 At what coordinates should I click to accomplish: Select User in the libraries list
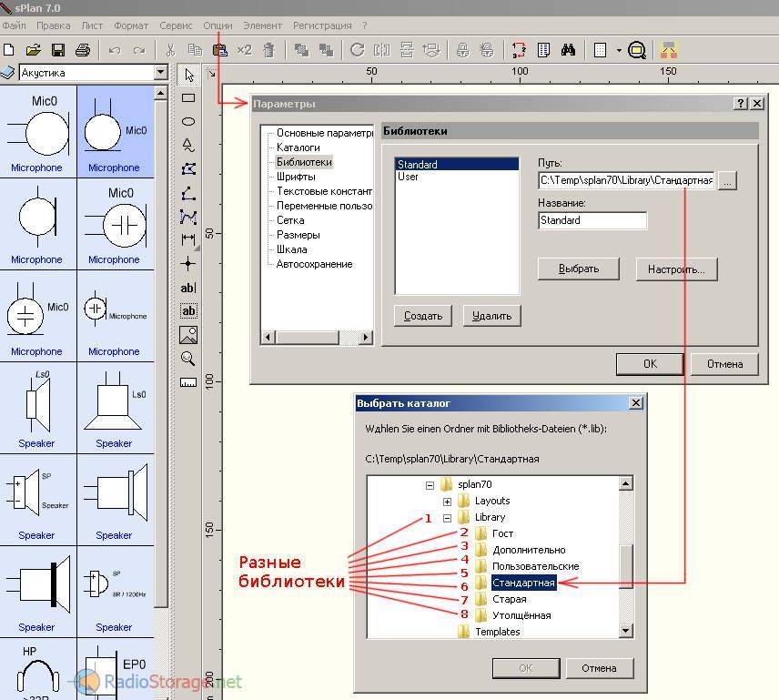click(408, 177)
